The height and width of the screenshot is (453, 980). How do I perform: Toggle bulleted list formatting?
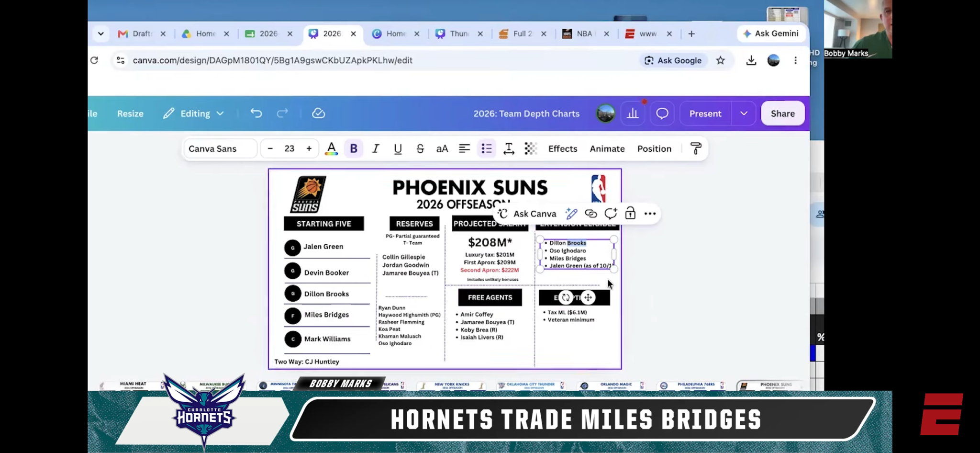click(x=487, y=148)
